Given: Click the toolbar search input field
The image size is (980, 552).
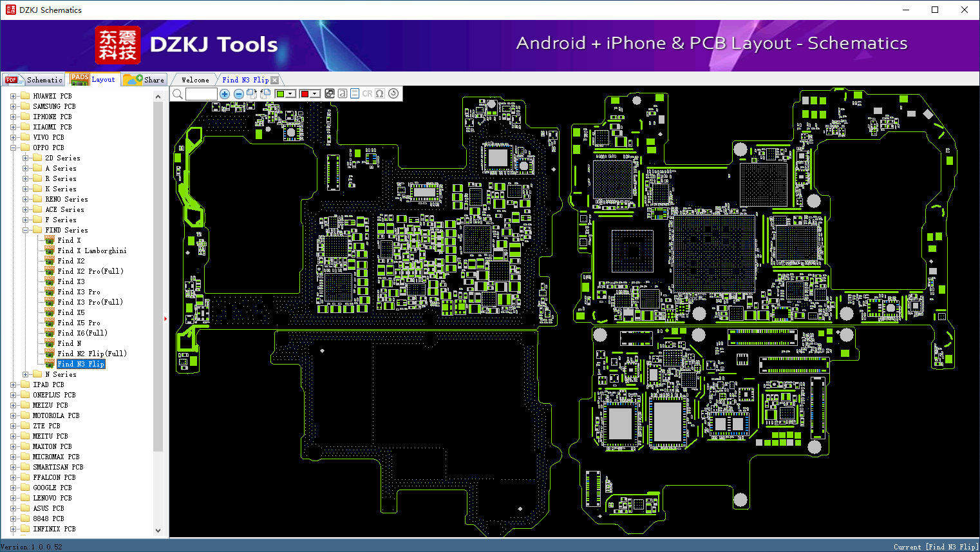Looking at the screenshot, I should [202, 94].
